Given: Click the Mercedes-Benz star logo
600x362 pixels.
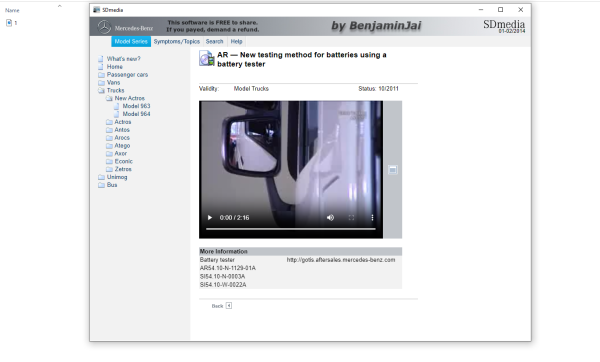Looking at the screenshot, I should coord(104,27).
